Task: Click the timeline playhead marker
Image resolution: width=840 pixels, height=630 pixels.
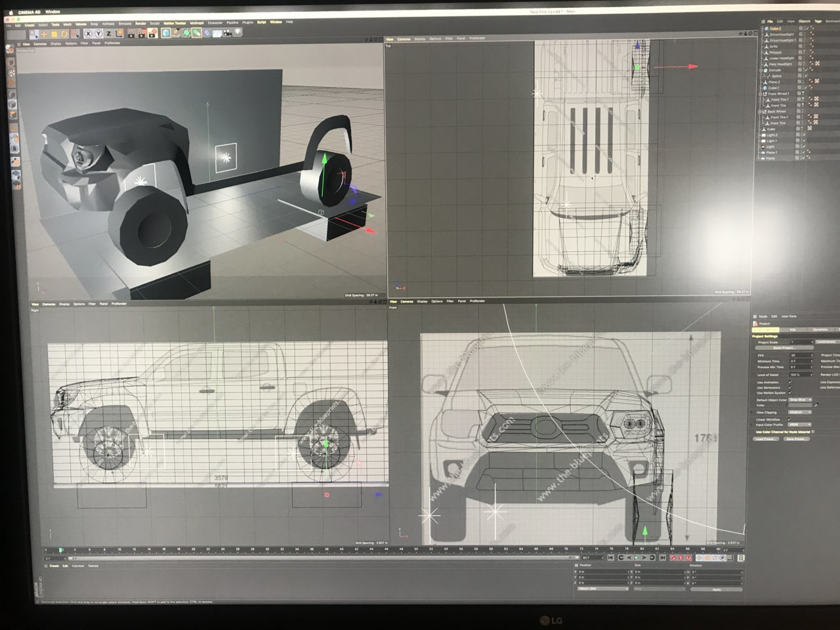Action: pos(60,550)
